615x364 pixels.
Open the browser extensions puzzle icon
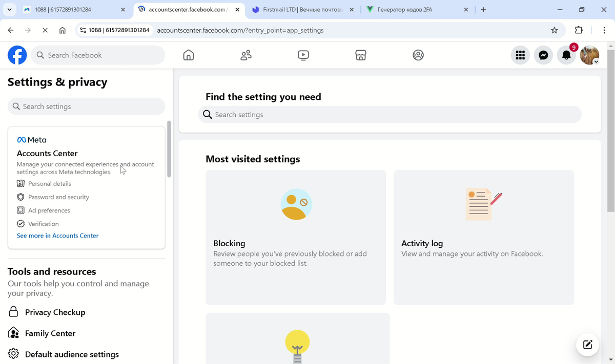(x=579, y=30)
